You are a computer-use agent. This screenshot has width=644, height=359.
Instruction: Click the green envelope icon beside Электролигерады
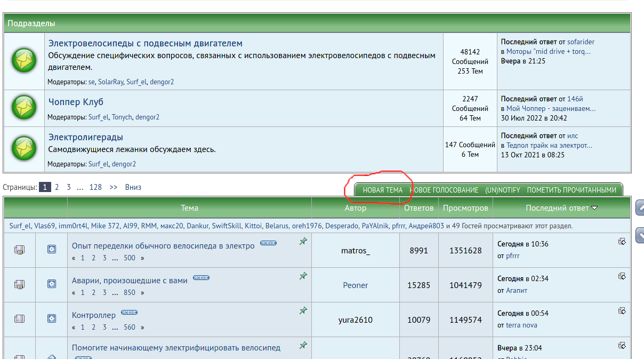click(x=24, y=149)
